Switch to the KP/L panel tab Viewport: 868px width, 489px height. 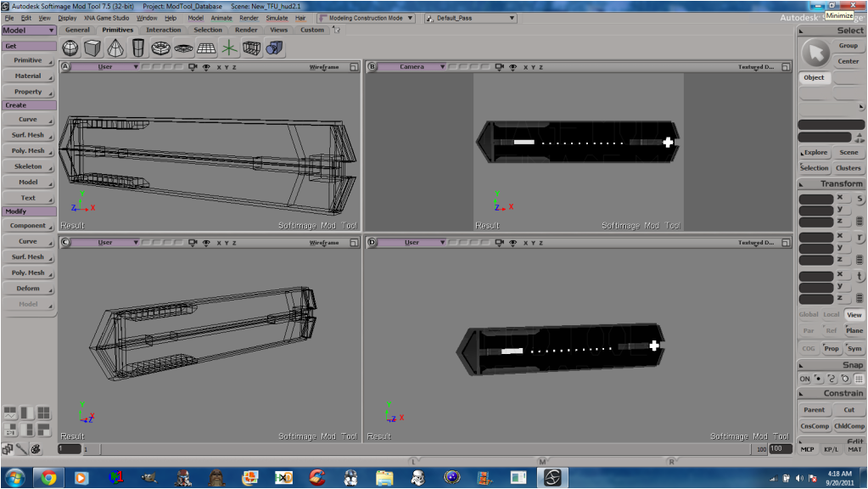tap(831, 450)
